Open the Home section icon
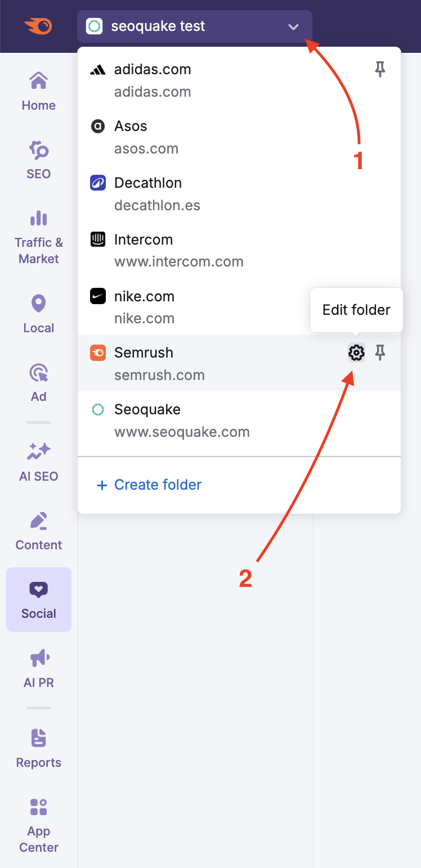Screen dimensions: 421x868 (x=38, y=82)
